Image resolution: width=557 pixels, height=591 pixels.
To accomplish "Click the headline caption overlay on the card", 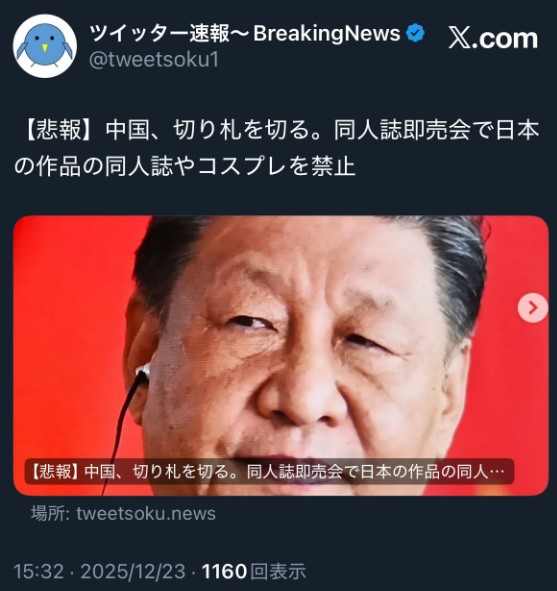I will (269, 471).
